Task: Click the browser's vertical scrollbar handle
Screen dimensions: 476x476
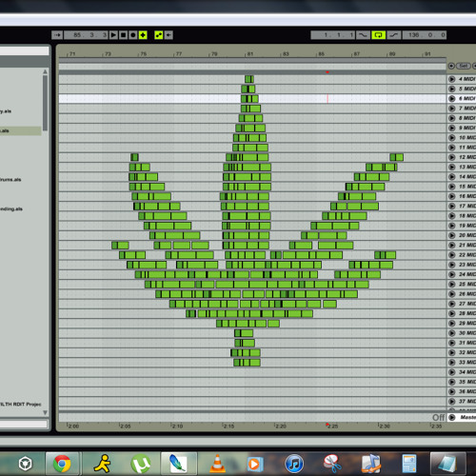Action: [x=45, y=103]
